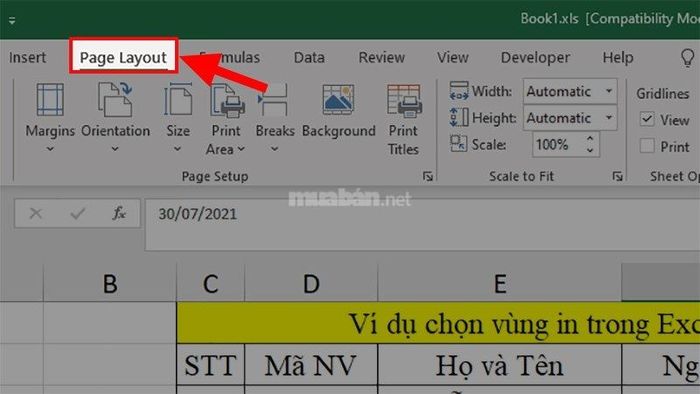Expand the Width Automatic dropdown
This screenshot has height=394, width=700.
609,91
